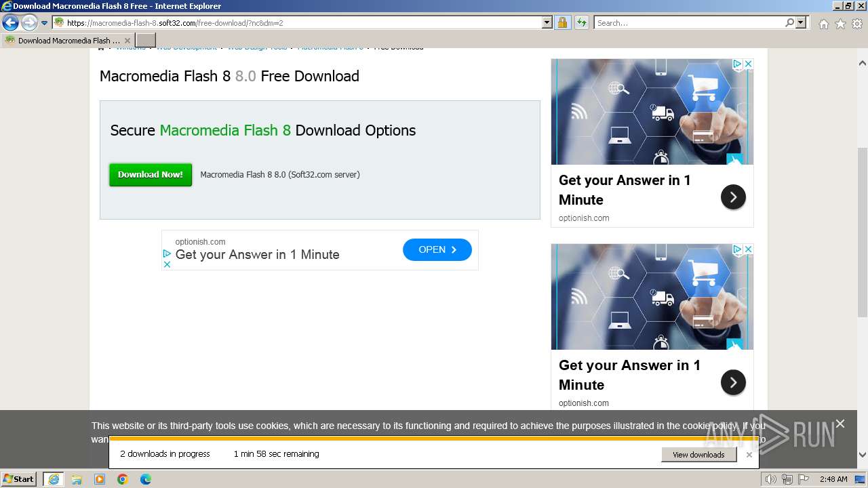This screenshot has width=868, height=488.
Task: Click the 'Macromedia Flash 8 8.0 Free Download' heading
Action: [x=229, y=76]
